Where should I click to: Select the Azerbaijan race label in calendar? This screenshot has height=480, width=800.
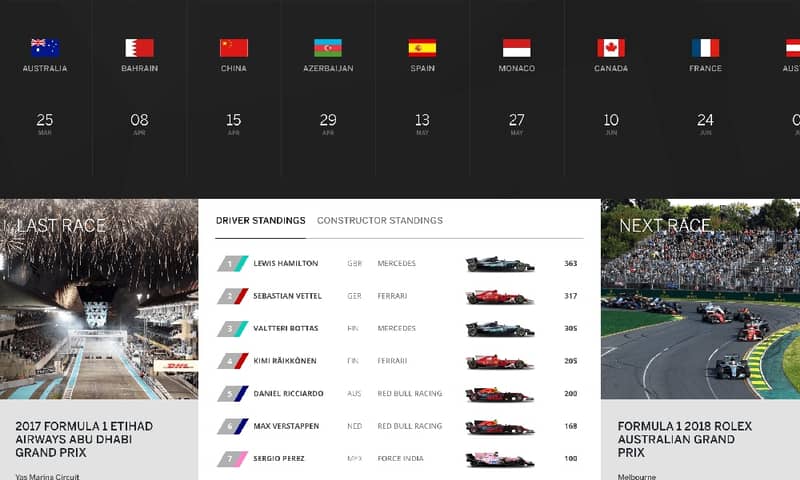tap(328, 68)
